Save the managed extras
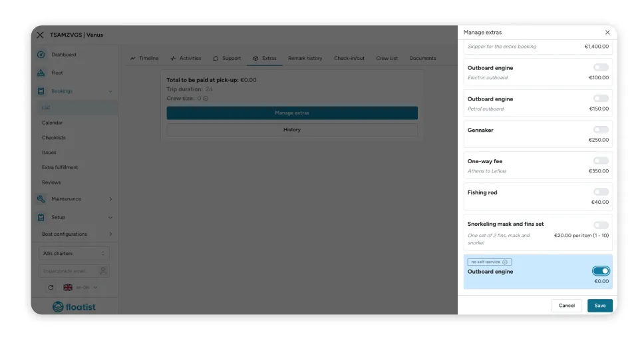644x341 pixels. point(600,306)
